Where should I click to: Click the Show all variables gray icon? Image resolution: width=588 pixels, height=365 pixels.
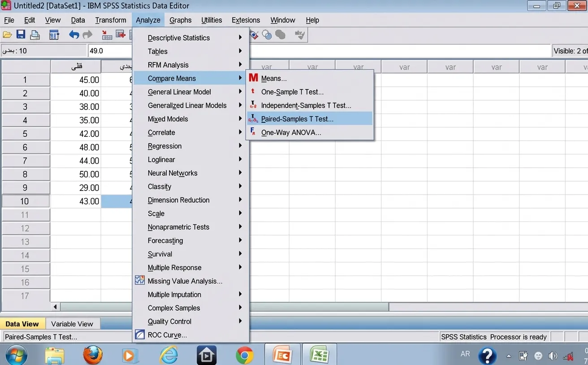click(281, 35)
